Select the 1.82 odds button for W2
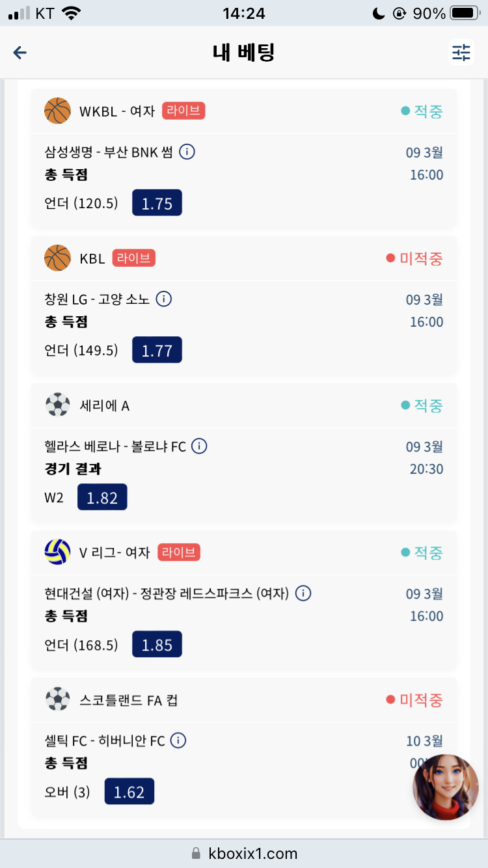 (x=102, y=497)
